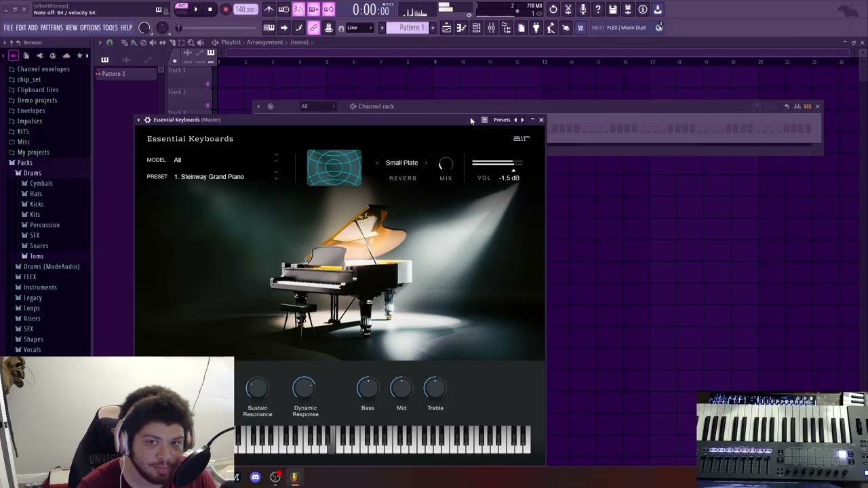
Task: Adjust the master volume knob
Action: [144, 28]
